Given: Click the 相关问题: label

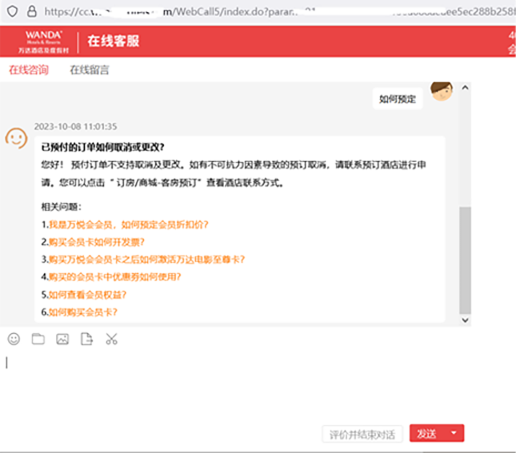Looking at the screenshot, I should pyautogui.click(x=61, y=207).
